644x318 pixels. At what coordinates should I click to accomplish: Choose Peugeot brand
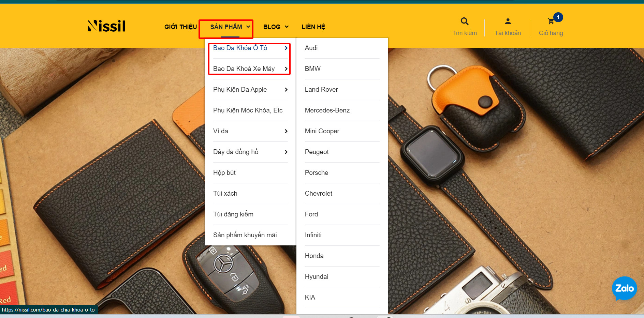pos(317,152)
